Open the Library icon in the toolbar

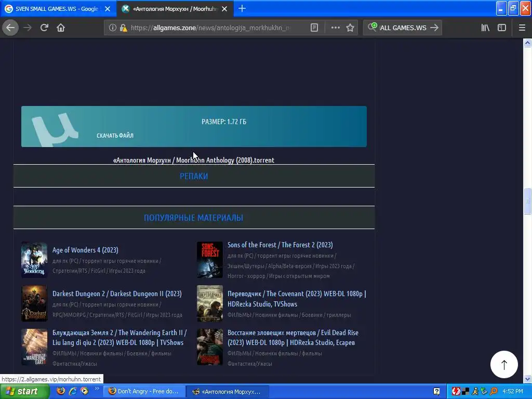click(485, 28)
